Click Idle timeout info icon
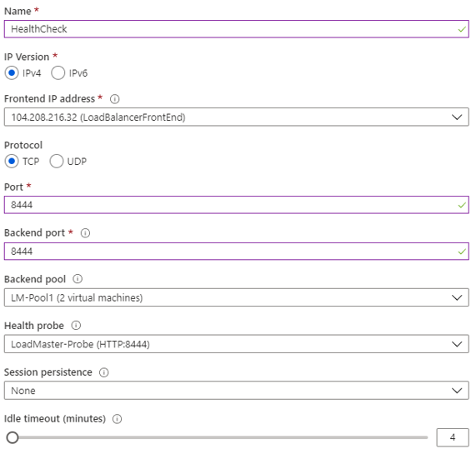 tap(118, 419)
